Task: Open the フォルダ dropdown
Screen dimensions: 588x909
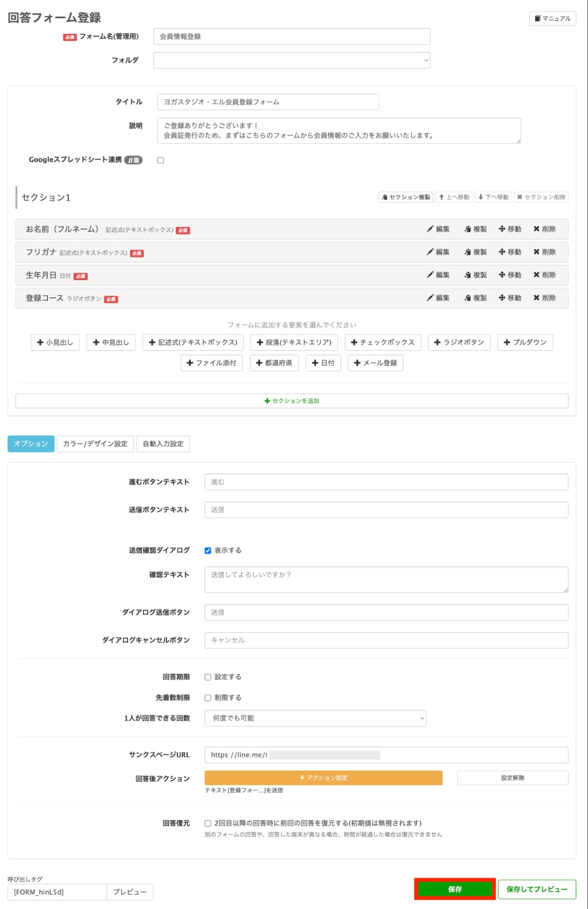Action: click(x=291, y=60)
